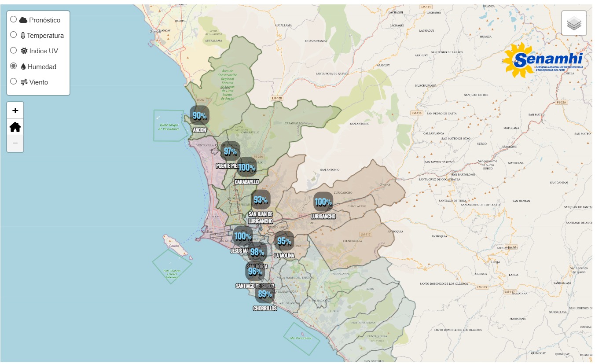Click the AUCALLAMA town label
Image resolution: width=595 pixels, height=364 pixels.
coord(283,26)
